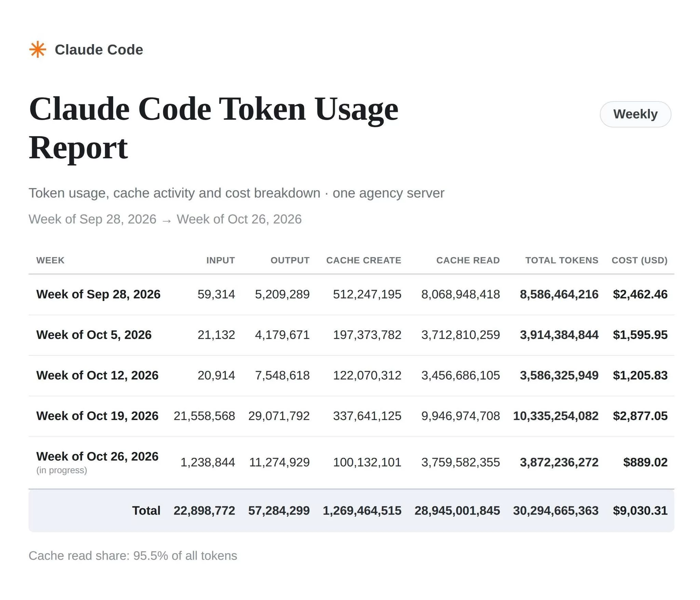Click the date range subtitle line
Image resolution: width=700 pixels, height=600 pixels.
pyautogui.click(x=165, y=219)
